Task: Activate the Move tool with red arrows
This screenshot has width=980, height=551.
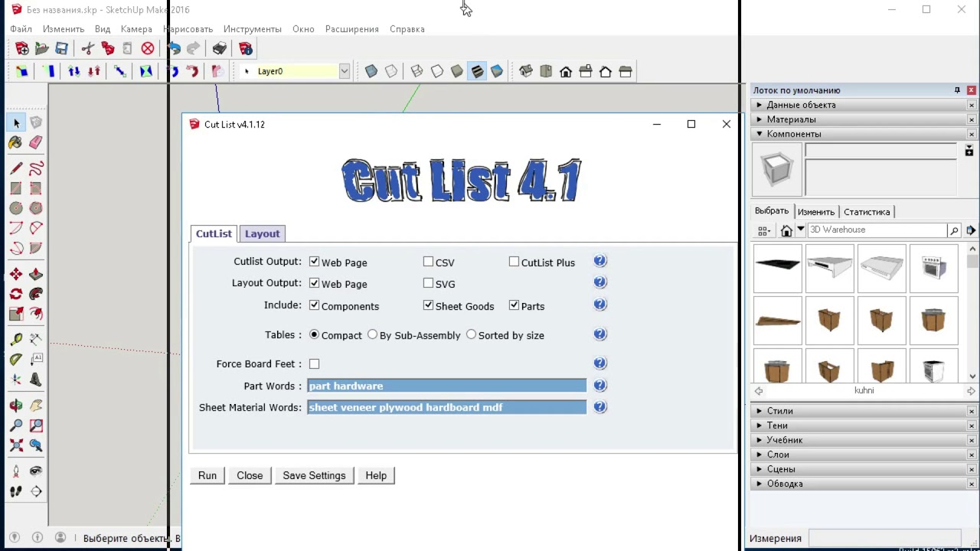Action: [x=16, y=274]
